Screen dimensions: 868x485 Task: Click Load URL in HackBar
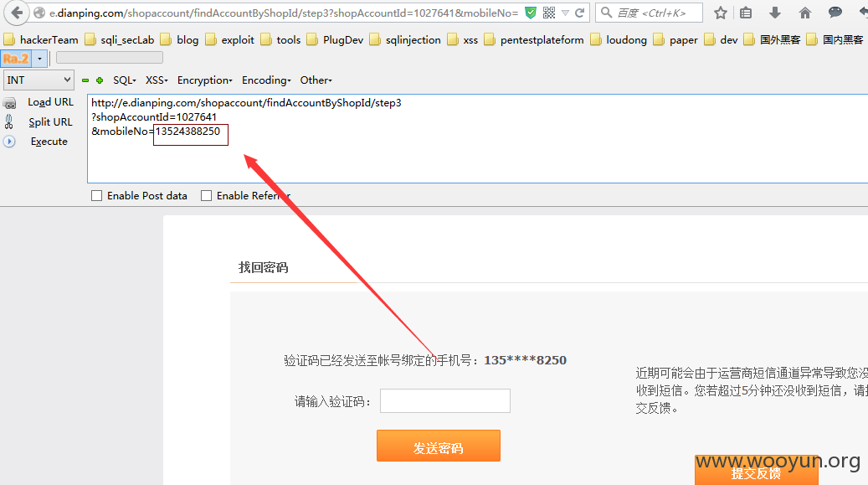[x=50, y=102]
